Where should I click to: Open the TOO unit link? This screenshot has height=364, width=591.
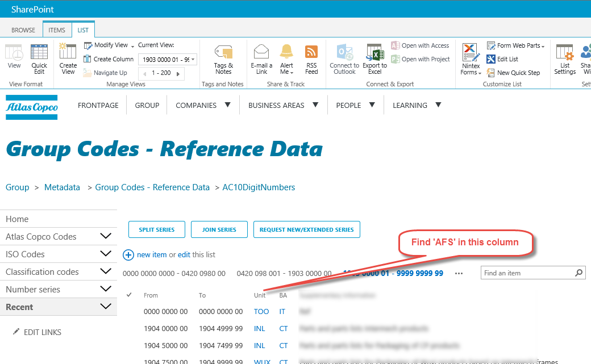[261, 312]
